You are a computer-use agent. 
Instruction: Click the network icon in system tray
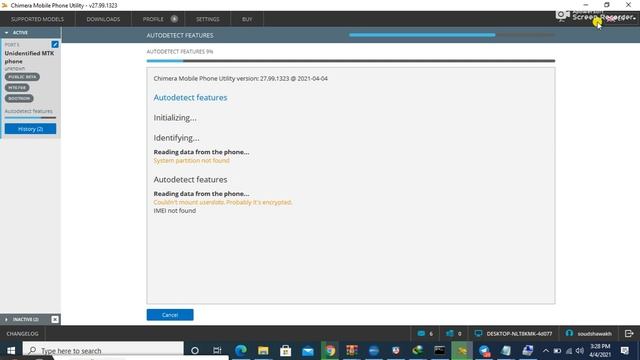(569, 351)
